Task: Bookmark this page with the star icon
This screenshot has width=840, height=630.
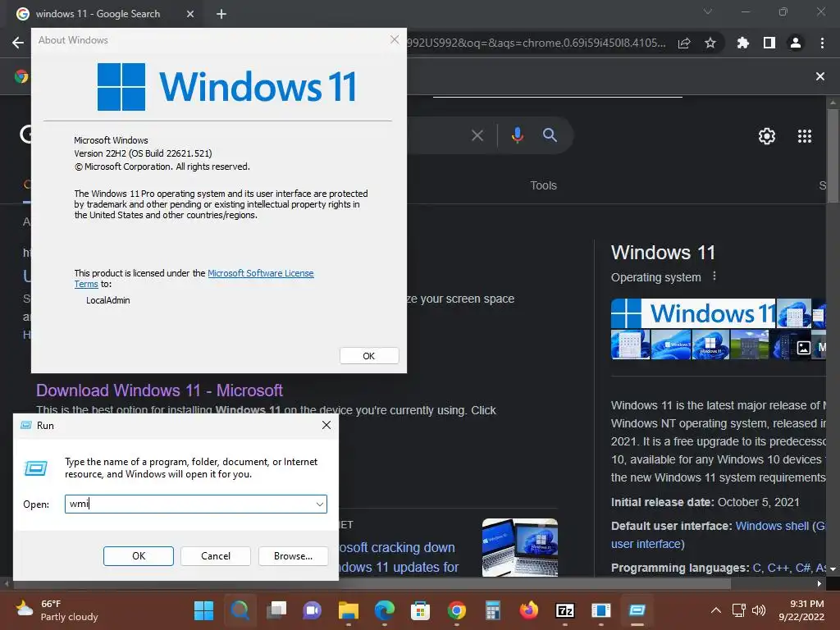Action: (710, 43)
